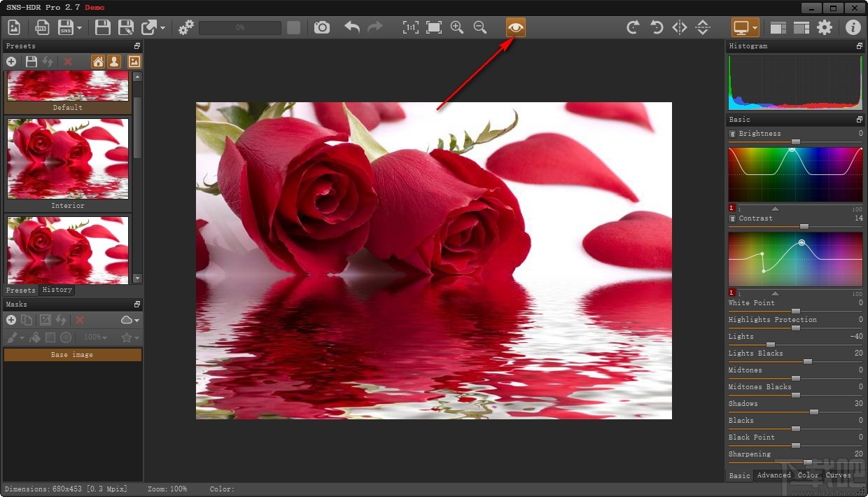Flip the image horizontally
Screen dimensions: 868x497
(678, 27)
